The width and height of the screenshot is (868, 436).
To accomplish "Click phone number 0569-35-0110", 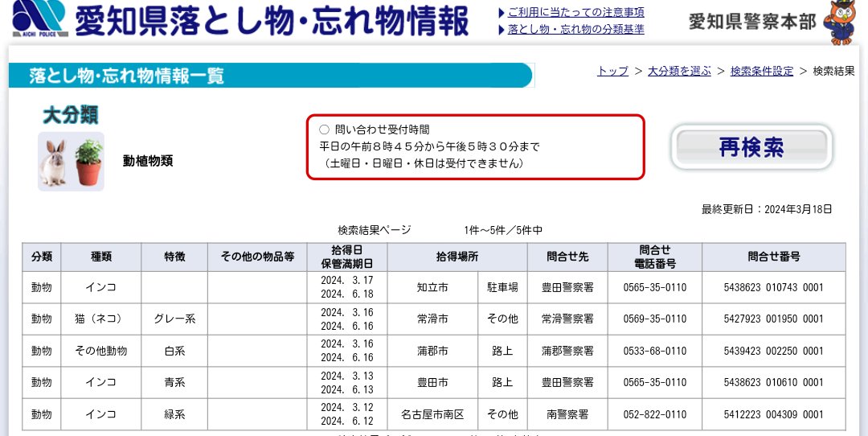I will 655,319.
